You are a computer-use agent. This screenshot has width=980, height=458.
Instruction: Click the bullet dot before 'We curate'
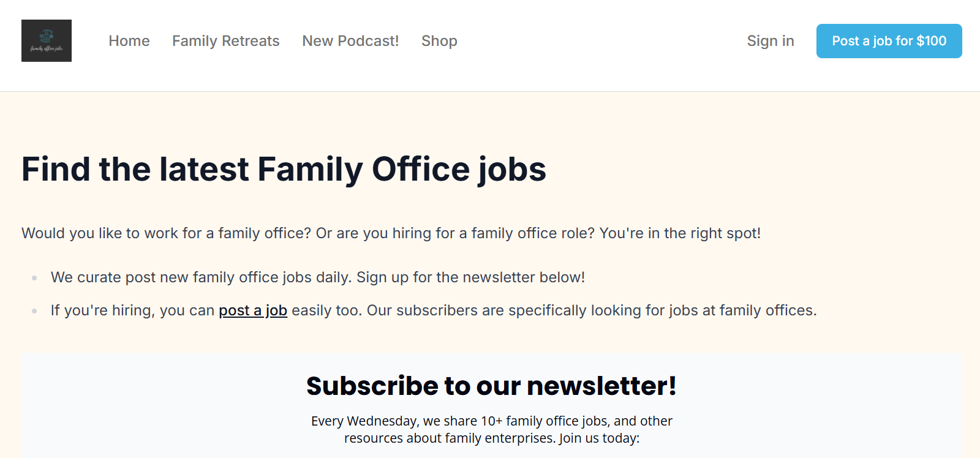[34, 278]
